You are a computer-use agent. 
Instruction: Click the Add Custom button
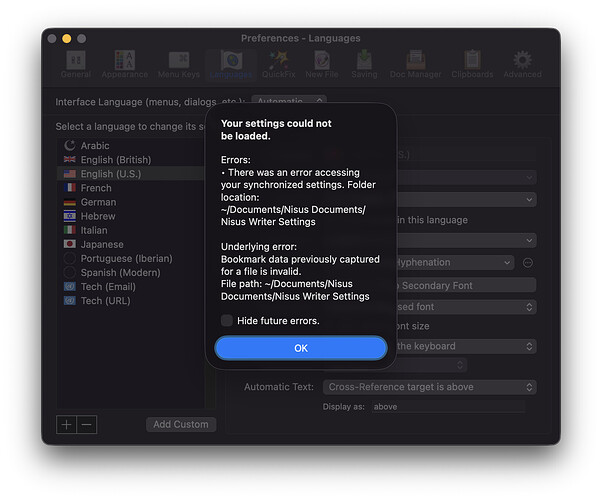(181, 424)
